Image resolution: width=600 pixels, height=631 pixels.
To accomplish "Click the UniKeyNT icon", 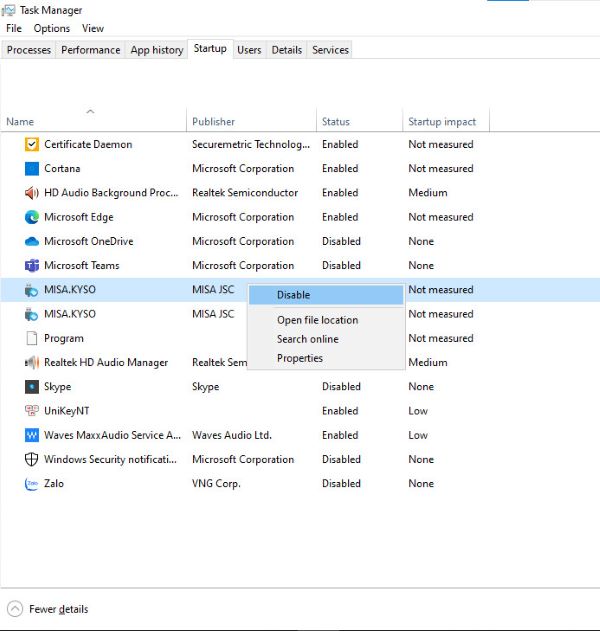I will (x=32, y=410).
